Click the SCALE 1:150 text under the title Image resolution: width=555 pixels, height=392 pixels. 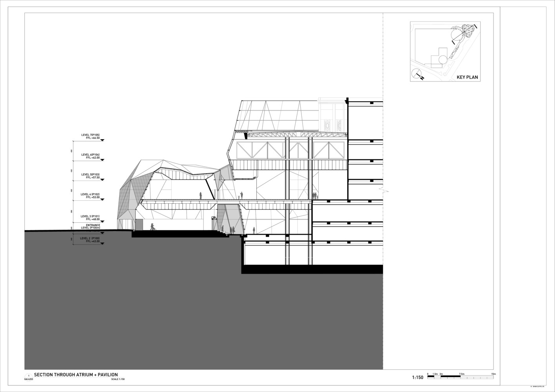click(x=118, y=379)
